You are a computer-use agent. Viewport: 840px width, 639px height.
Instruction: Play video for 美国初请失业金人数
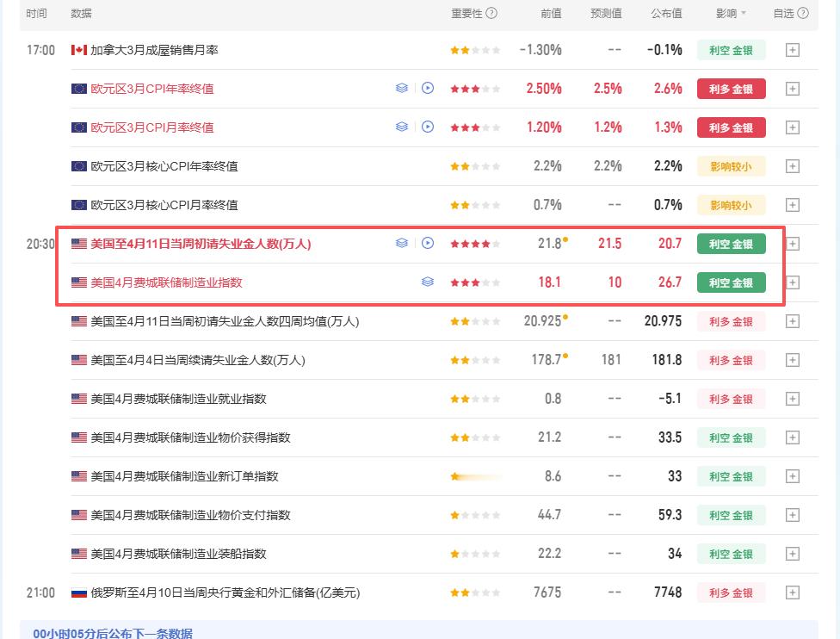[x=428, y=243]
